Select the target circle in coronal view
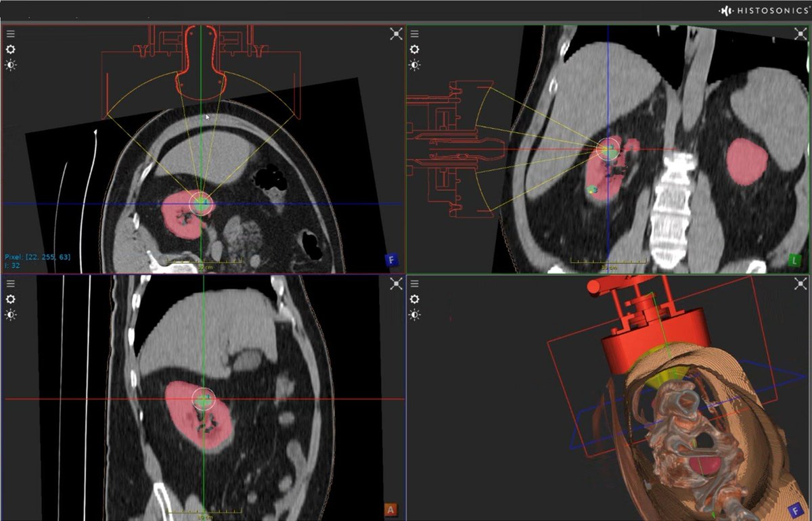This screenshot has width=812, height=521. tap(608, 149)
